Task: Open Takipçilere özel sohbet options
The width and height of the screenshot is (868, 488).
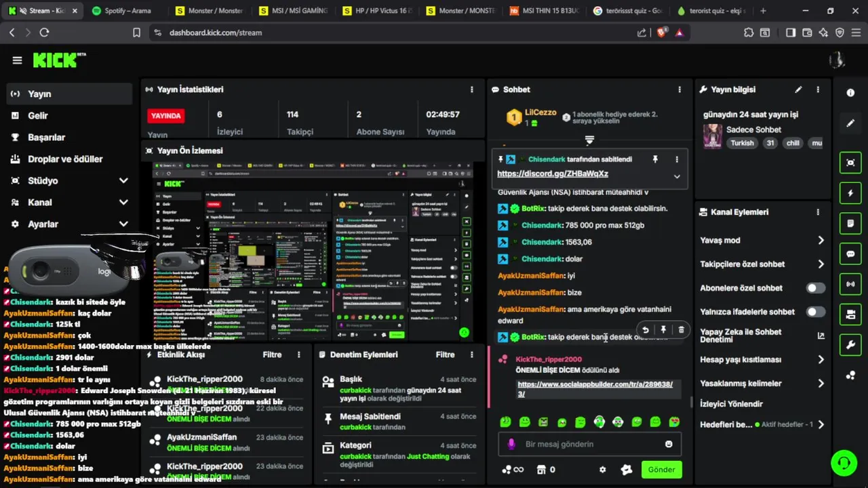Action: 762,264
